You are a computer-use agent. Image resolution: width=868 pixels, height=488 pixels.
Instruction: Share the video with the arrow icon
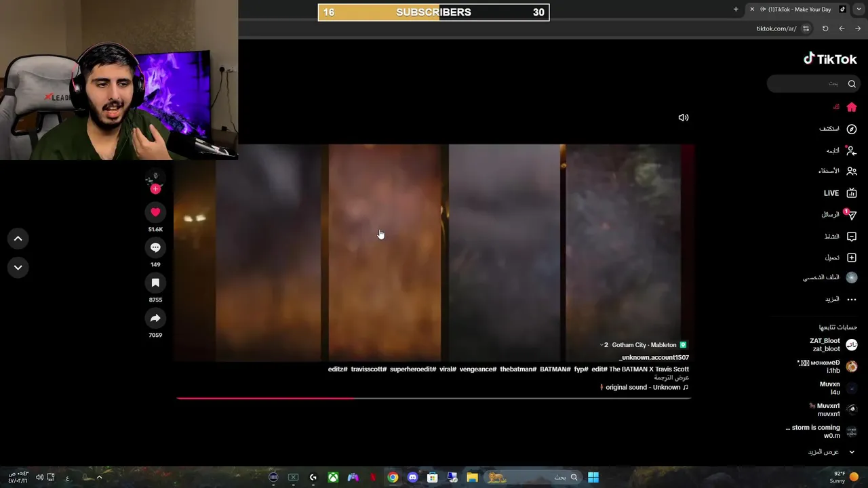155,318
